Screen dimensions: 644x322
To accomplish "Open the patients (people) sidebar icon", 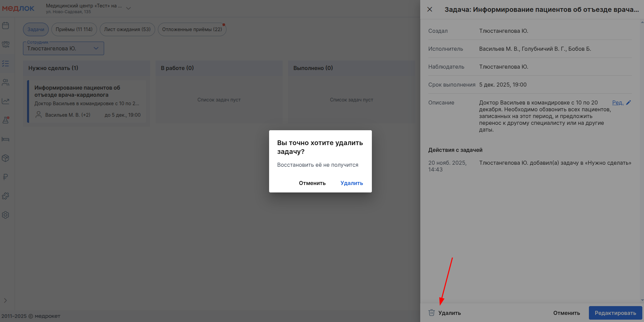I will [x=6, y=83].
